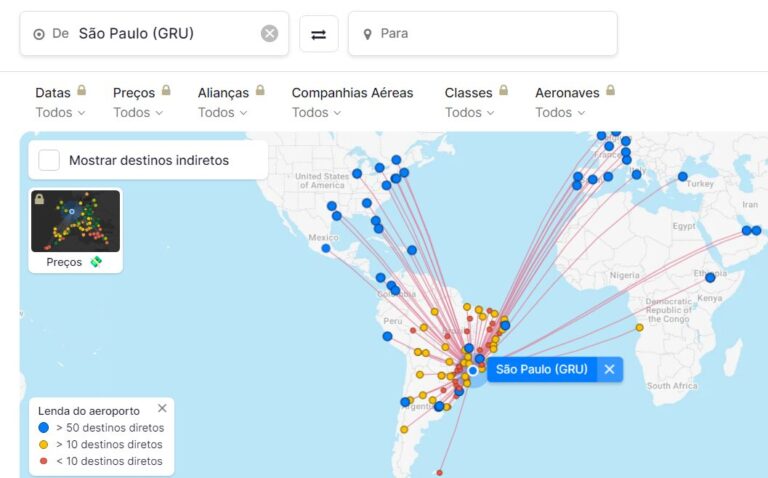
Task: Click the > 50 destinos diretos legend text
Action: click(x=110, y=428)
